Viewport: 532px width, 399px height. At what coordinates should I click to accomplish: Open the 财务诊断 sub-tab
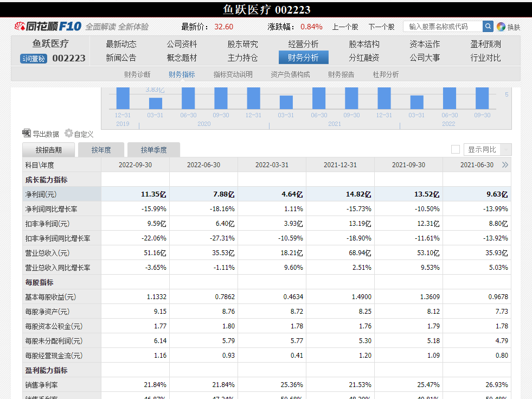137,74
